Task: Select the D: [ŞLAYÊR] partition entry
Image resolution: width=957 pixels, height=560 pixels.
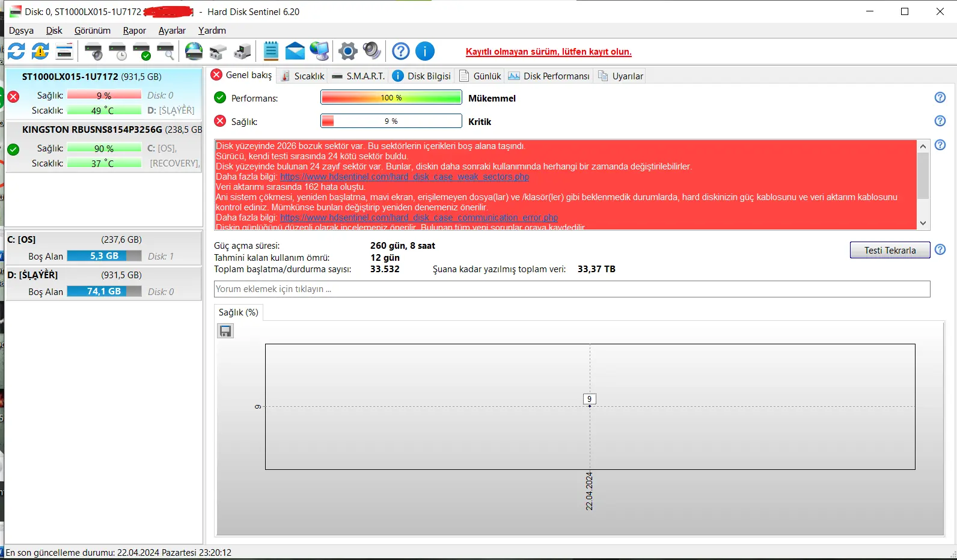Action: (x=103, y=283)
